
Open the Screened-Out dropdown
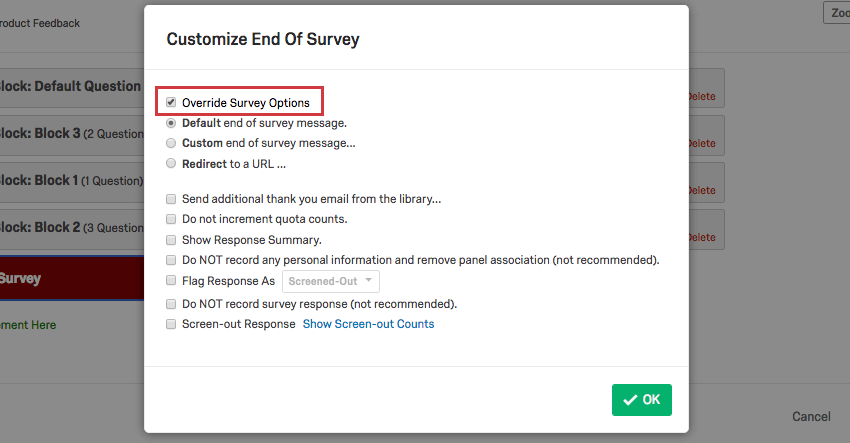click(331, 282)
